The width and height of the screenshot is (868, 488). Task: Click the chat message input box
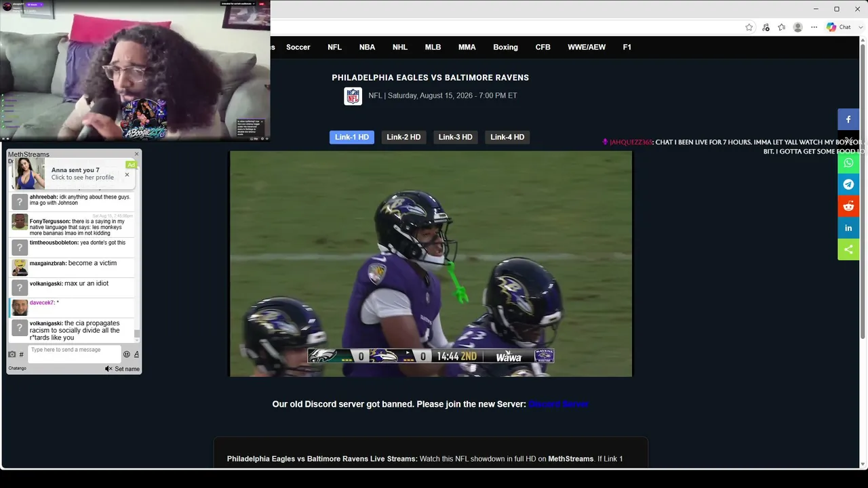(x=74, y=354)
